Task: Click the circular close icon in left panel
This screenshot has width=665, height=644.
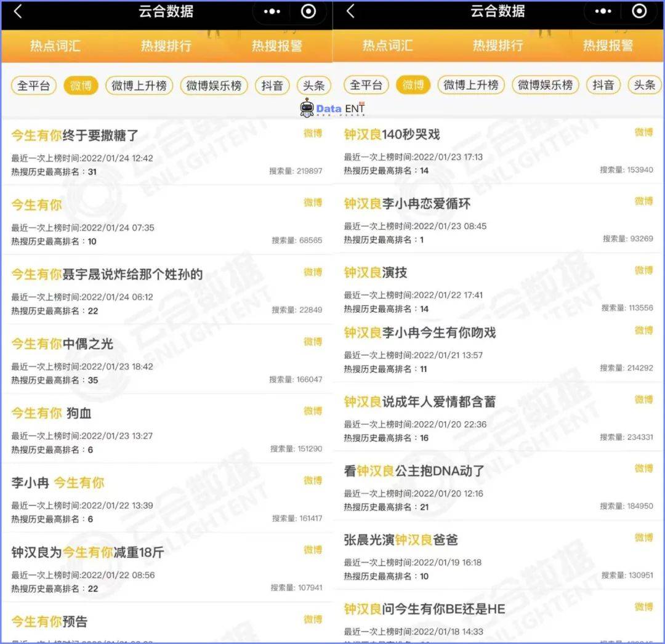Action: (x=308, y=11)
